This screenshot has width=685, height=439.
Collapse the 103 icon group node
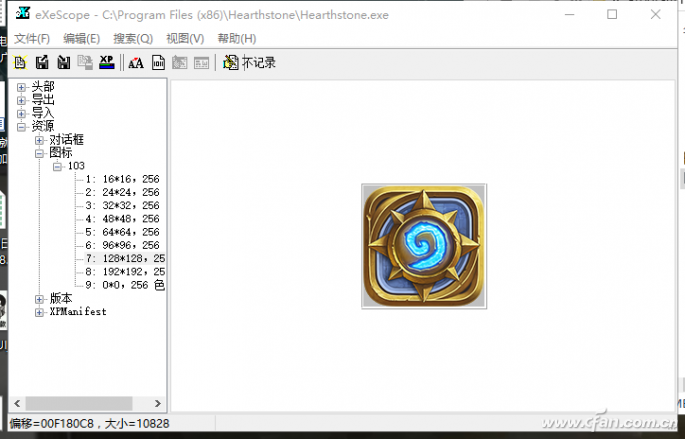click(57, 166)
